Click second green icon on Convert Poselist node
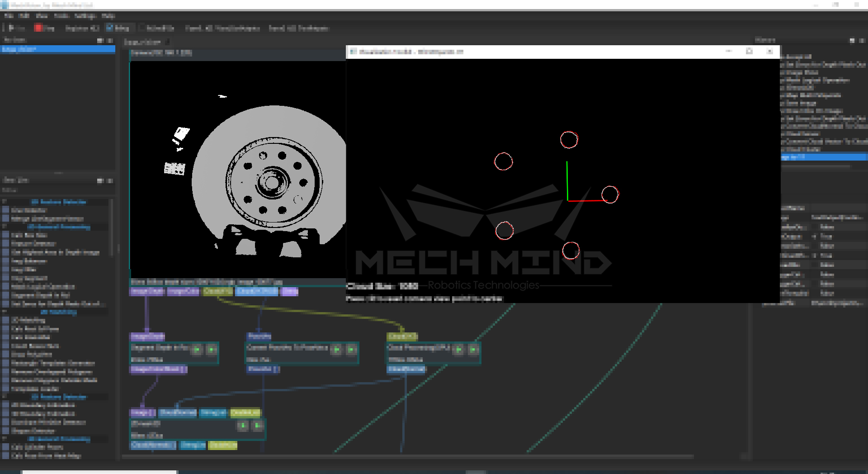 pos(351,349)
